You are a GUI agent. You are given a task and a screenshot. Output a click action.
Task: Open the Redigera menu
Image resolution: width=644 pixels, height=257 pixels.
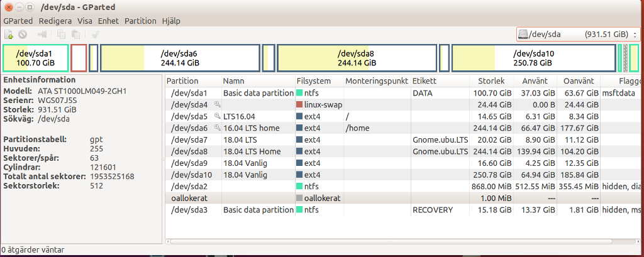[x=55, y=21]
